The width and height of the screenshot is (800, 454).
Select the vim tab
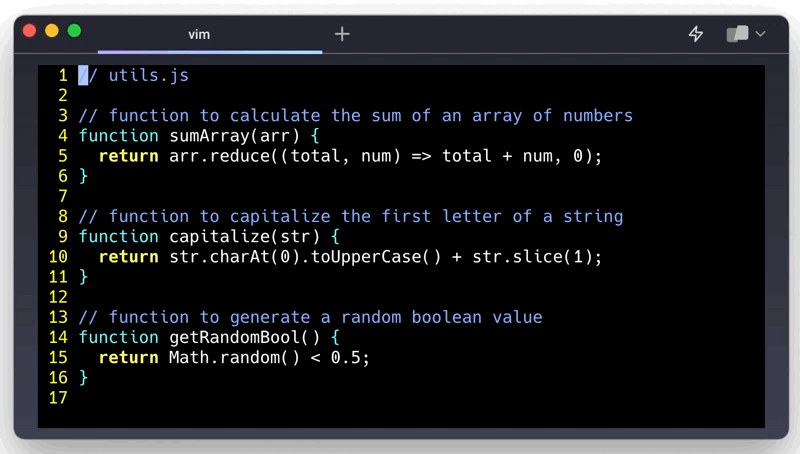click(x=199, y=34)
